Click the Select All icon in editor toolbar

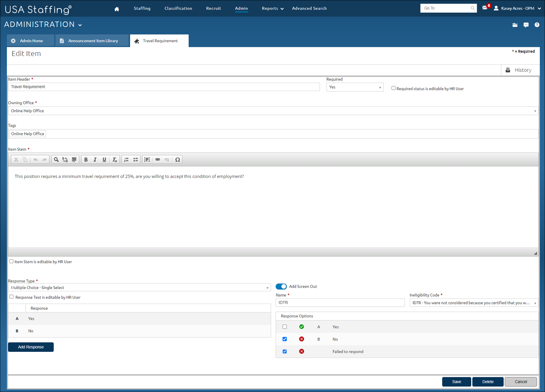point(74,160)
